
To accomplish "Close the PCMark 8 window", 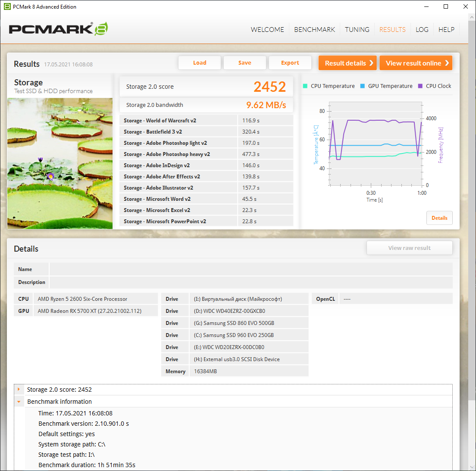I will coord(465,6).
